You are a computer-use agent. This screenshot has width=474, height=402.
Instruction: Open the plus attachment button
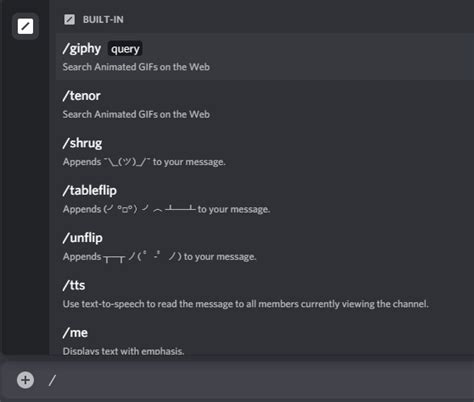click(x=25, y=380)
